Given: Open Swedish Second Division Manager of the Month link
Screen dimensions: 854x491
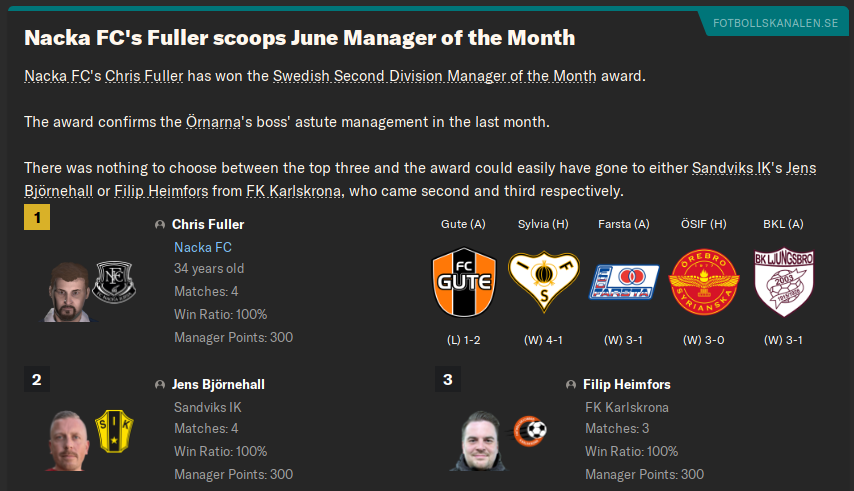Looking at the screenshot, I should coord(434,76).
